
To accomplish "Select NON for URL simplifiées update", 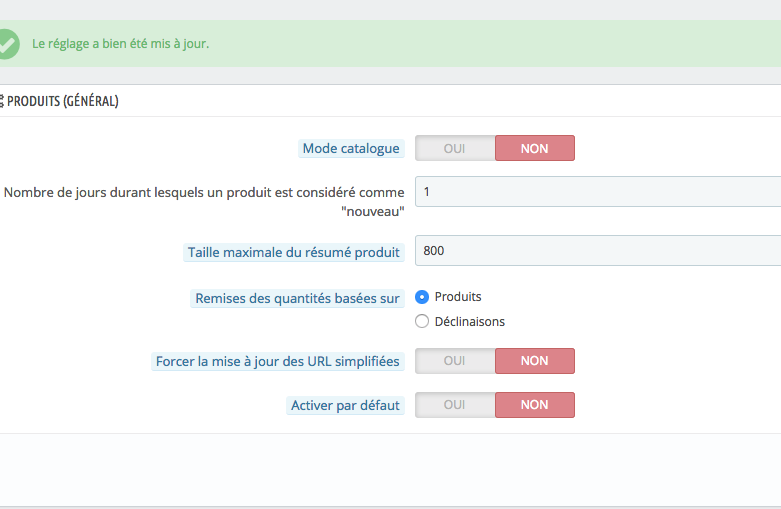I will coord(534,361).
